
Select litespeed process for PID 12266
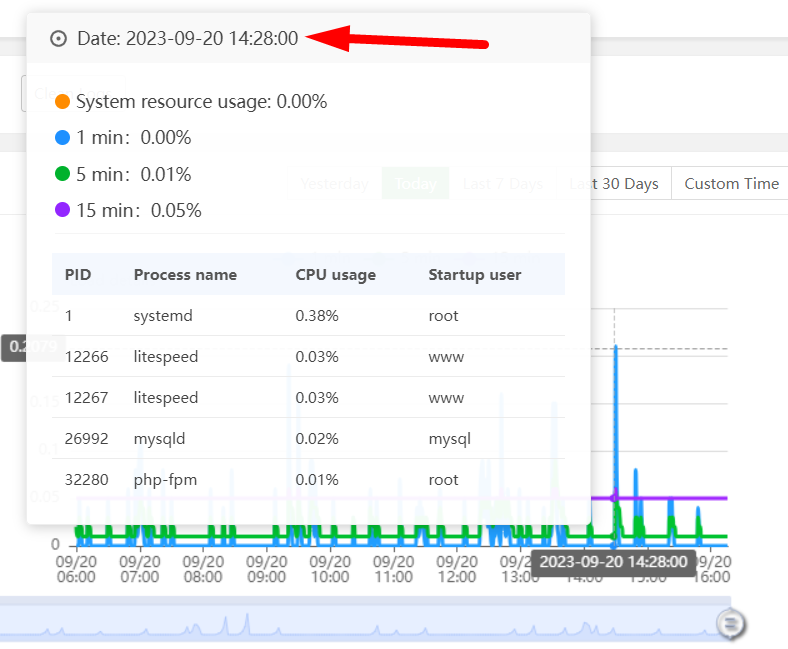coord(165,356)
